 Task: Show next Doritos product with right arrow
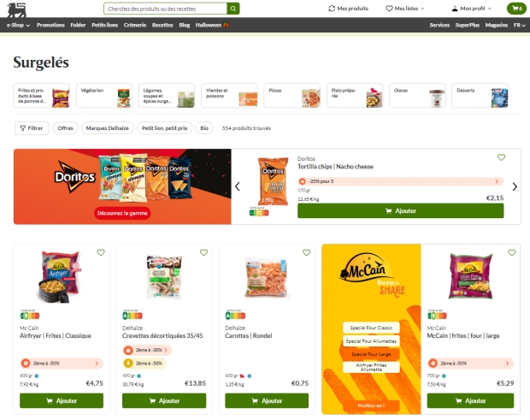[515, 186]
